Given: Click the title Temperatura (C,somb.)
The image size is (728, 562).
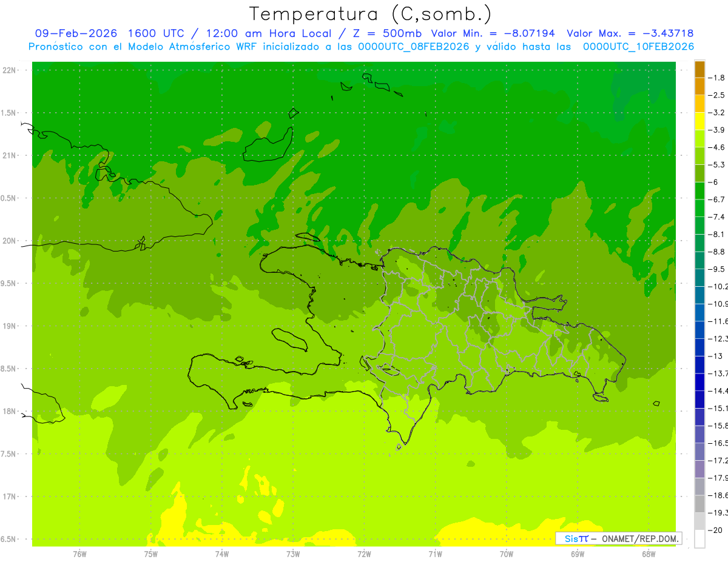Looking at the screenshot, I should click(x=371, y=15).
